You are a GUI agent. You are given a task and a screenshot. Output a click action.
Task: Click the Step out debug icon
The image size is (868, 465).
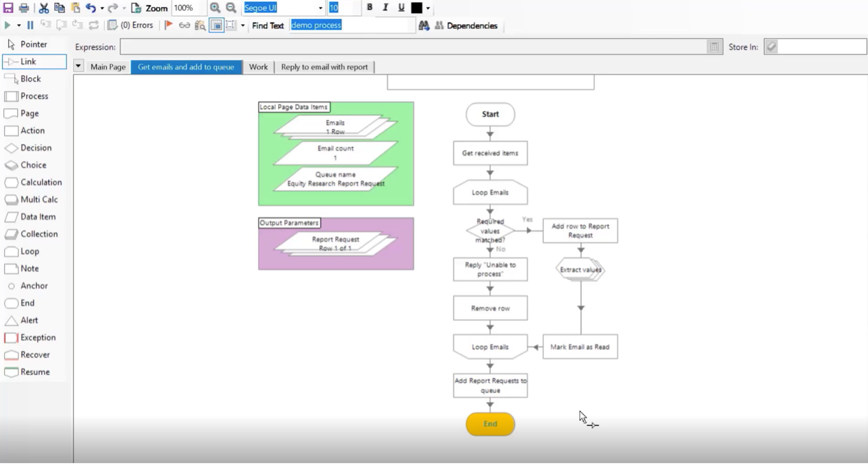click(77, 25)
